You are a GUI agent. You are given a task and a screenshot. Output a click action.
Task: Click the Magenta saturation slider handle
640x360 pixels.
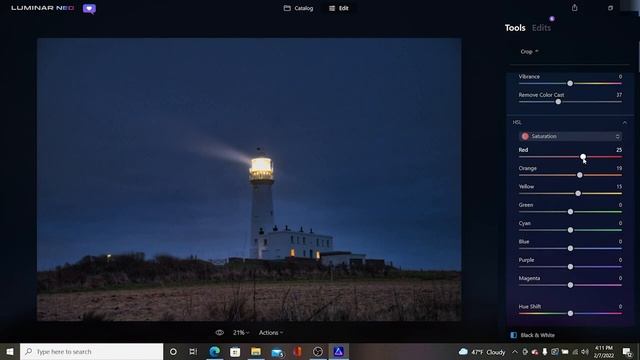pyautogui.click(x=570, y=285)
